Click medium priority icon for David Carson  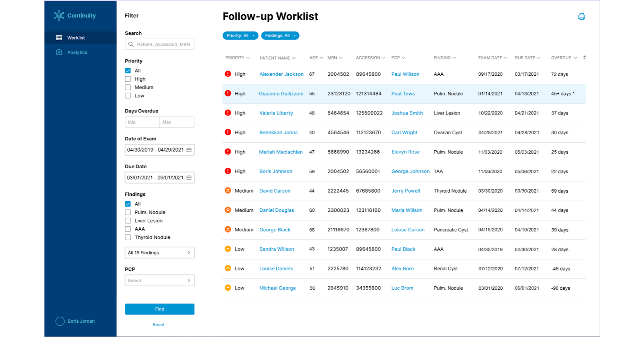pos(228,190)
